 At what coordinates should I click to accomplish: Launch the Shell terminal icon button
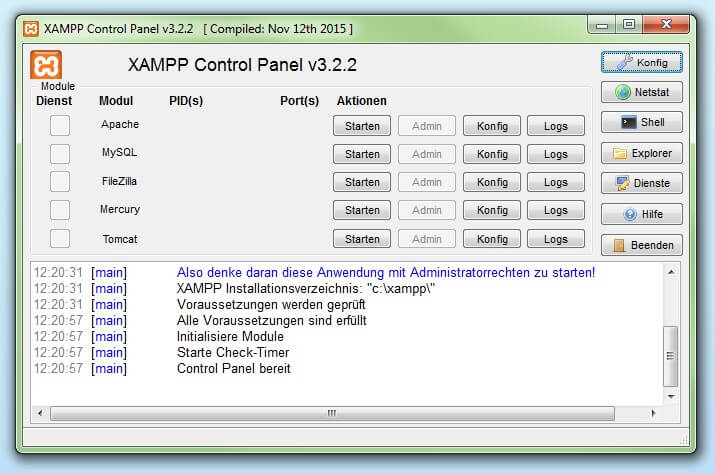(x=641, y=123)
